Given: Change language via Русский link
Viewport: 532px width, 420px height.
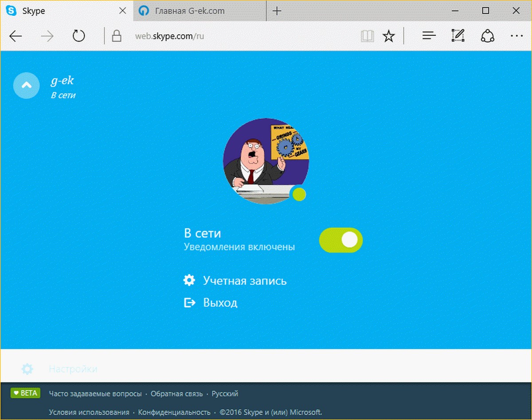Looking at the screenshot, I should (x=225, y=394).
